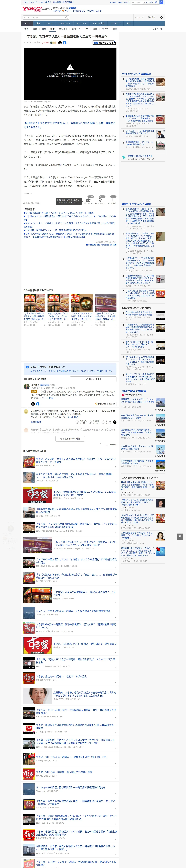Open the 速報 navigation tab
This screenshot has width=186, height=868.
pos(38,24)
